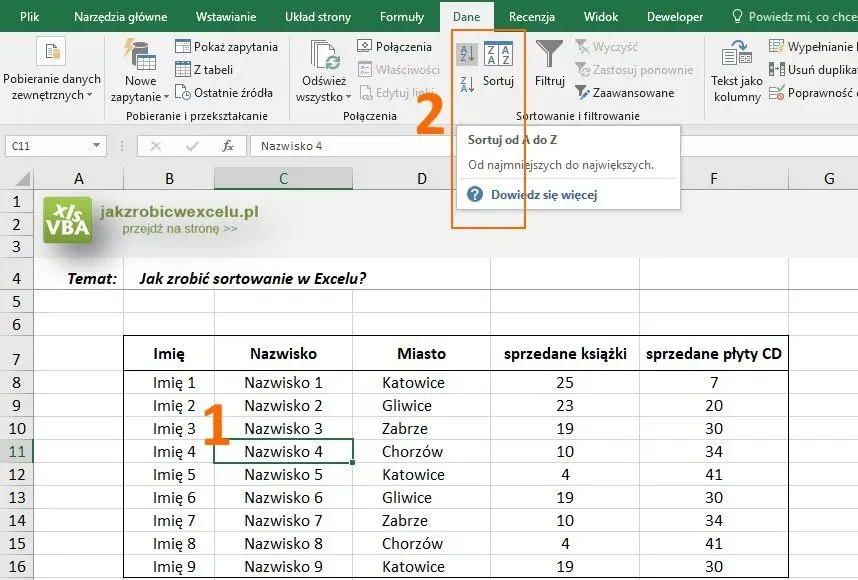Select the cell Nazwisko 7
This screenshot has height=580, width=858.
[x=283, y=520]
